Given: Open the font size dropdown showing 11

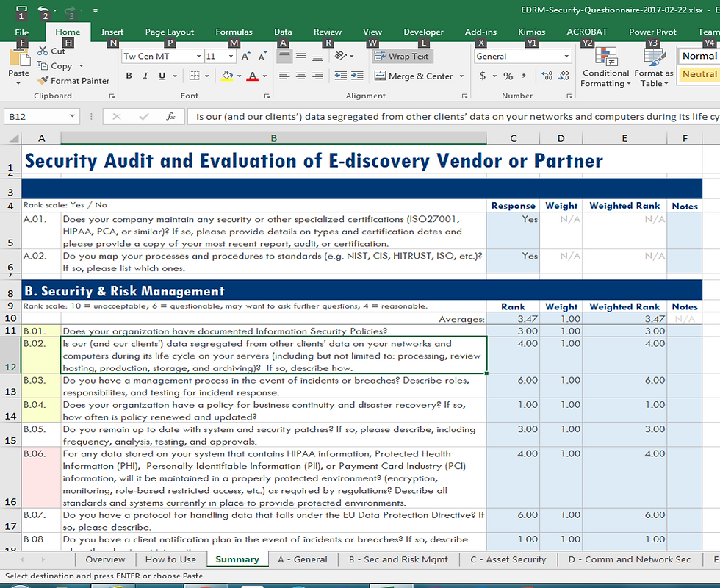Looking at the screenshot, I should [x=231, y=56].
